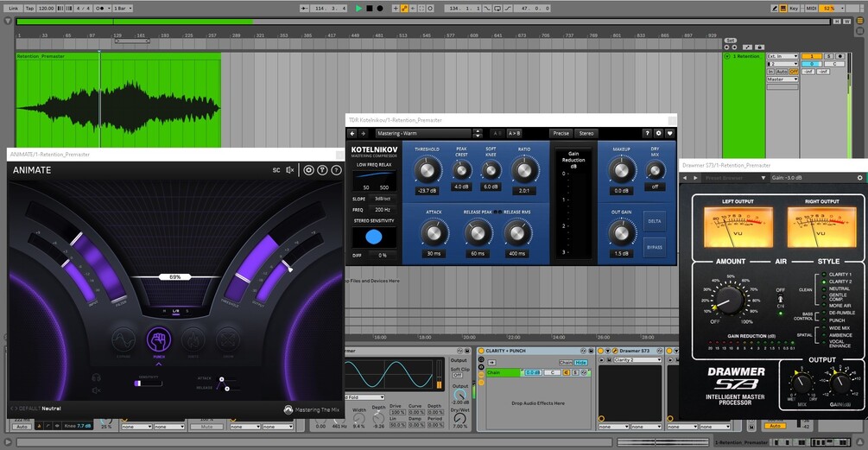Hide the chain list in CLARITY + PUNCH
868x450 pixels.
(580, 363)
